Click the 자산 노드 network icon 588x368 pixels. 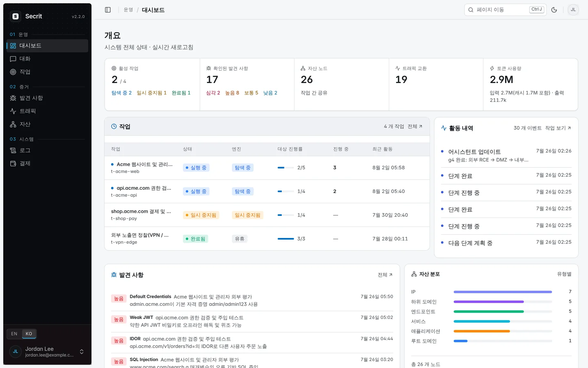(303, 68)
